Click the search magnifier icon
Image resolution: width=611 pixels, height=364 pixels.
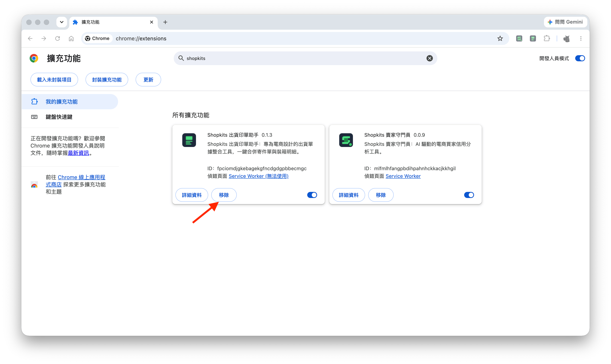pos(181,58)
